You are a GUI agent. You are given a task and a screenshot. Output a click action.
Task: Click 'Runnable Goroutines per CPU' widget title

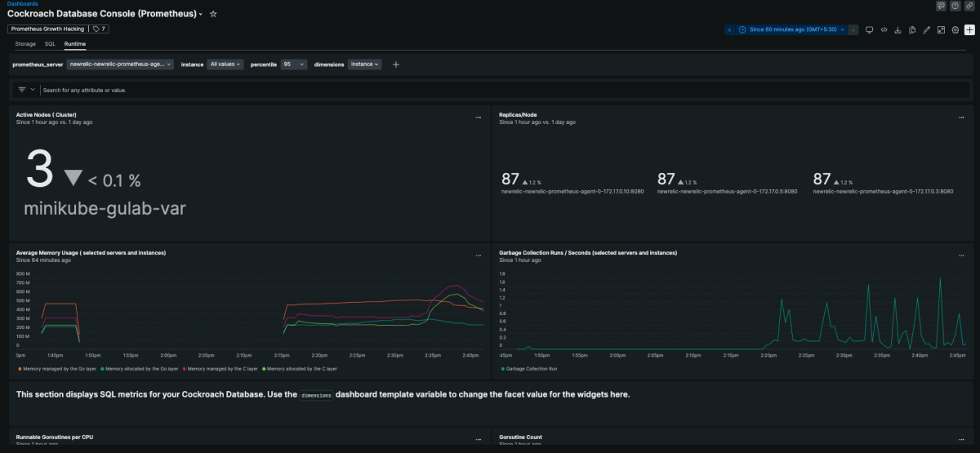[x=55, y=437]
